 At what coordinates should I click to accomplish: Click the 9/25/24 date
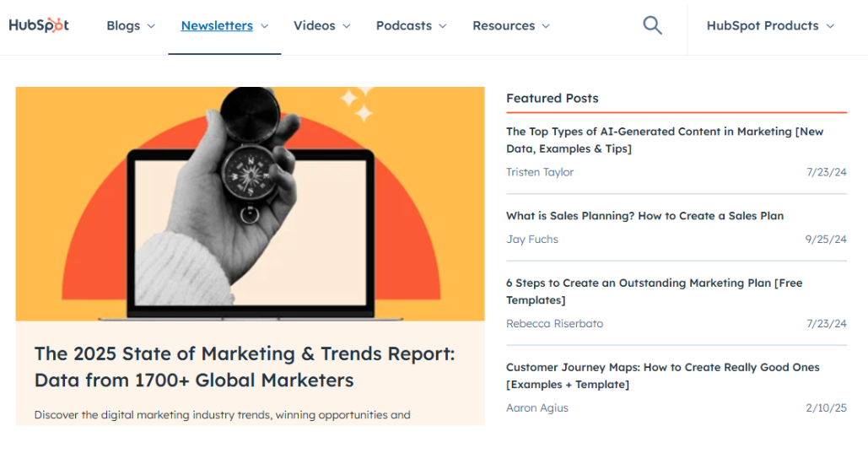click(x=825, y=240)
